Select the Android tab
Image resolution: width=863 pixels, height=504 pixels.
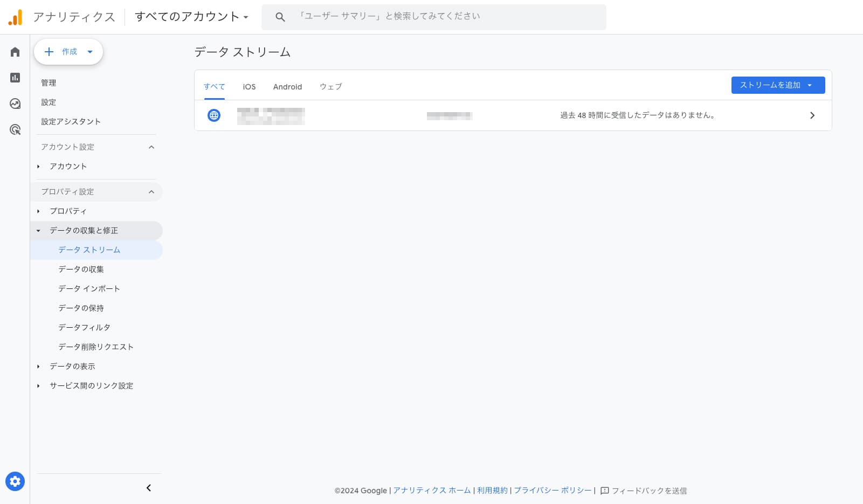[x=287, y=87]
